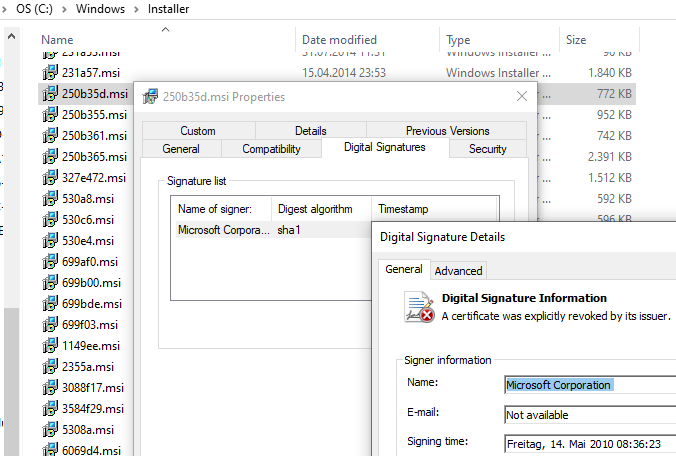Click the Properties dialog title bar icon
Screen dimensions: 676x456
(150, 97)
